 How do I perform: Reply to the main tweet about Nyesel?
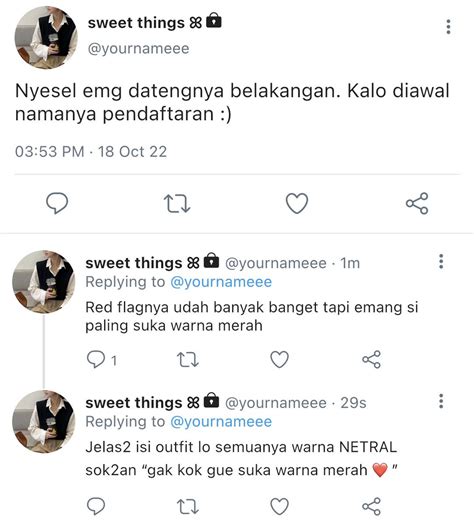click(57, 203)
